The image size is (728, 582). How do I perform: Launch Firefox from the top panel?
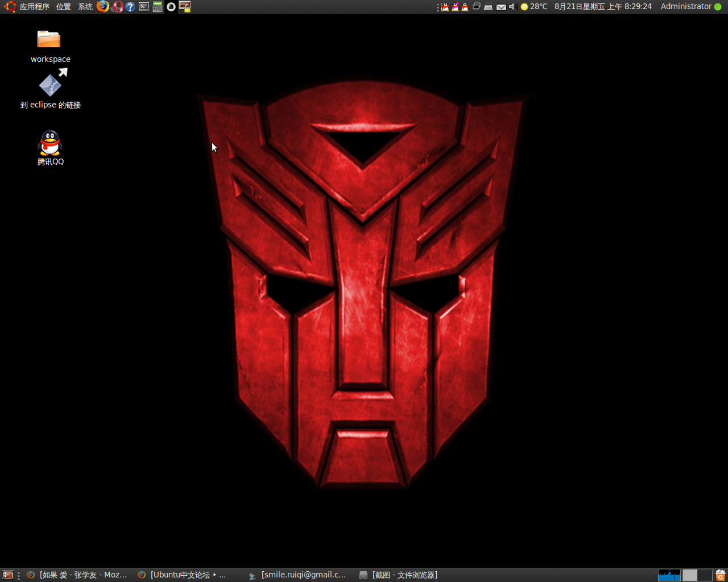(103, 7)
